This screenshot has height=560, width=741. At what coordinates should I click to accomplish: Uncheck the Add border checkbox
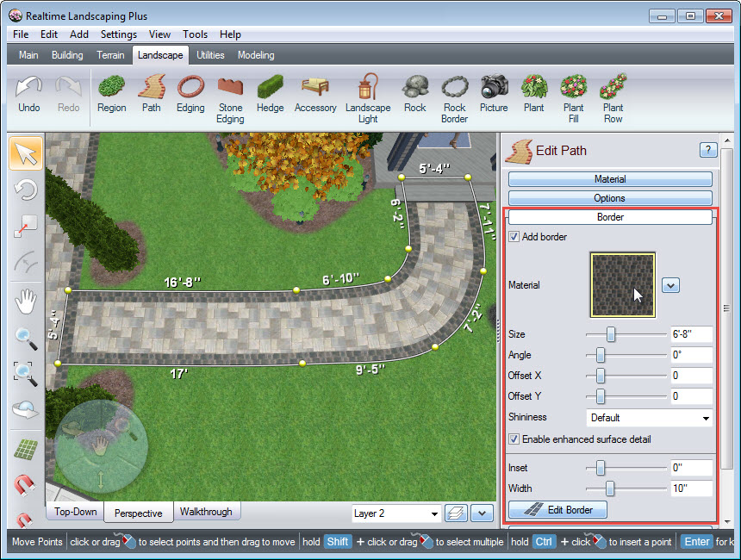(514, 236)
